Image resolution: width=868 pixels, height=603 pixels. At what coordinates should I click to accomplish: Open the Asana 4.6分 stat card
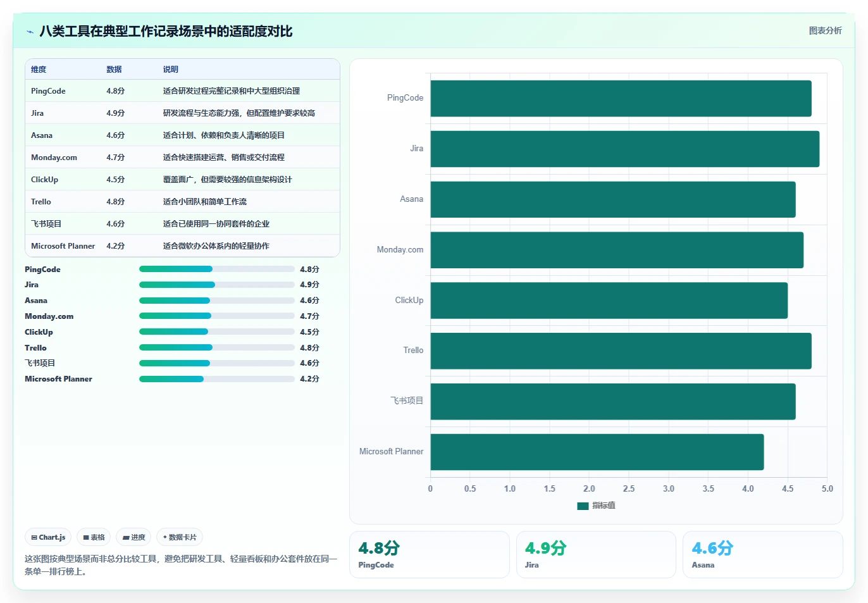pyautogui.click(x=763, y=554)
